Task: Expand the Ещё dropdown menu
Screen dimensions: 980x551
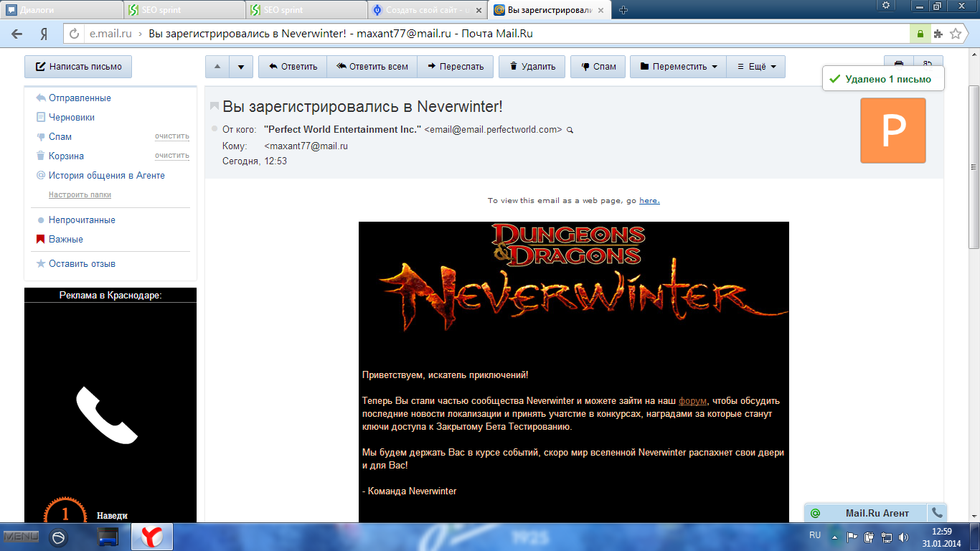Action: 756,67
